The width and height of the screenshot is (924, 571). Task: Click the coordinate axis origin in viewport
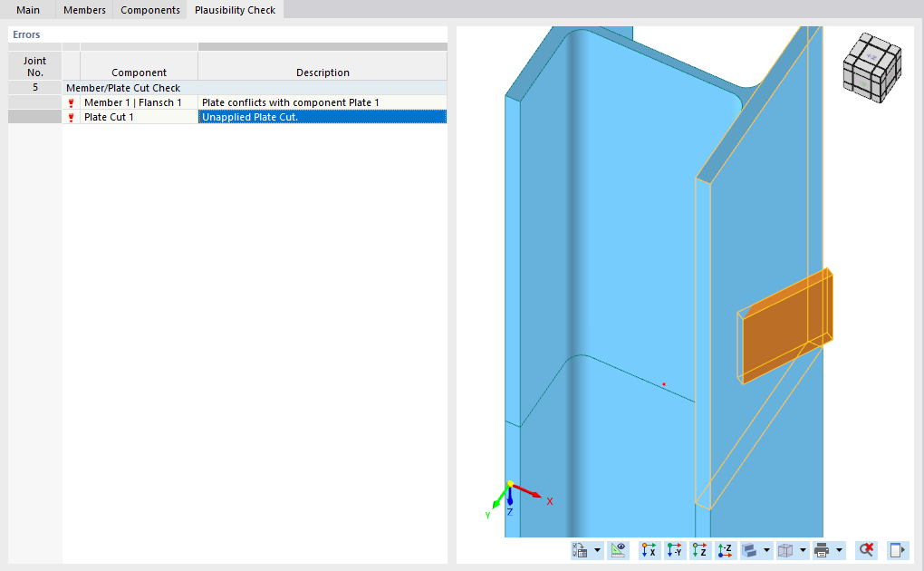pos(510,484)
